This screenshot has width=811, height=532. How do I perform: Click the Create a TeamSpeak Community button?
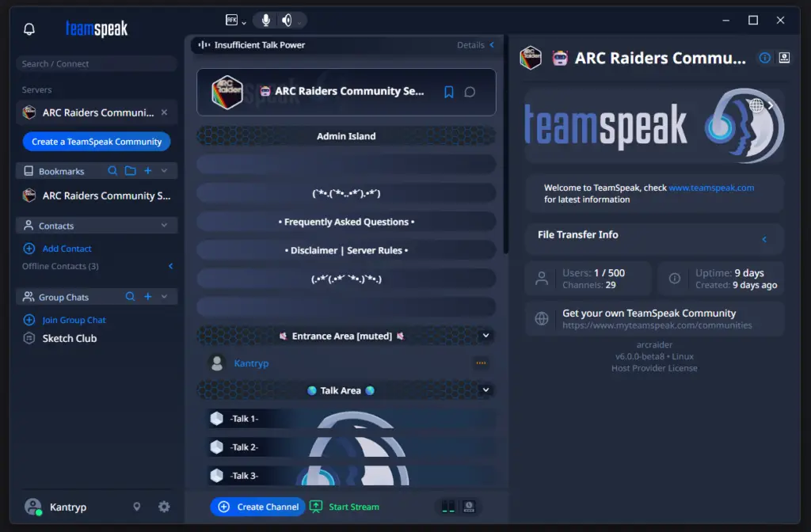(x=97, y=141)
